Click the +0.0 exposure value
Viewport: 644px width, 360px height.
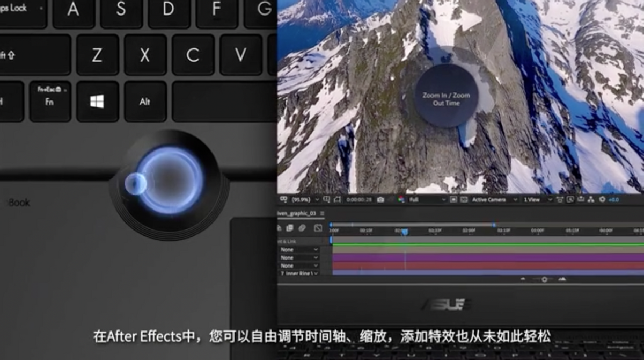coord(613,199)
